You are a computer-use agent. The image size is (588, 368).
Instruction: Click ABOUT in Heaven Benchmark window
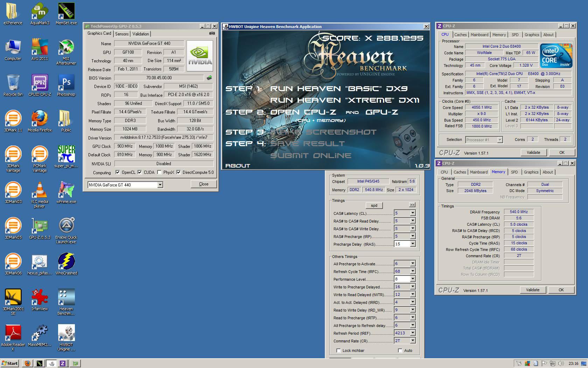coord(238,165)
